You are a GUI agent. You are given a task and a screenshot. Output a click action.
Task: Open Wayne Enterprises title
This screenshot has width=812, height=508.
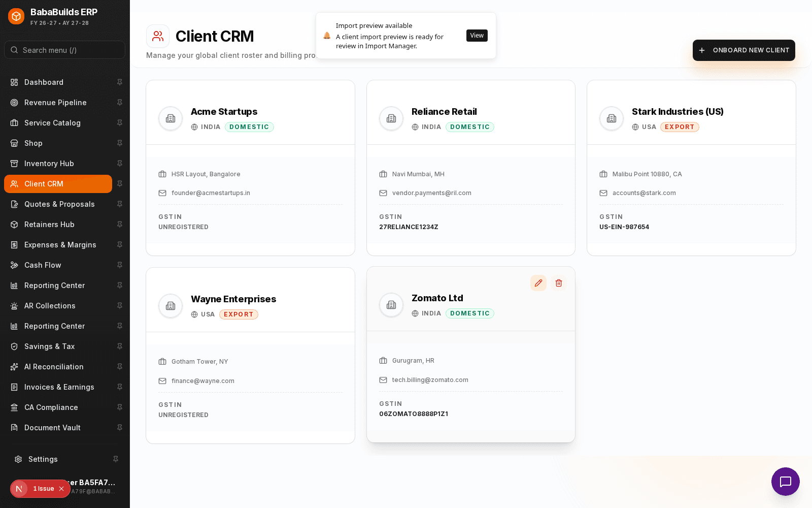click(x=233, y=299)
